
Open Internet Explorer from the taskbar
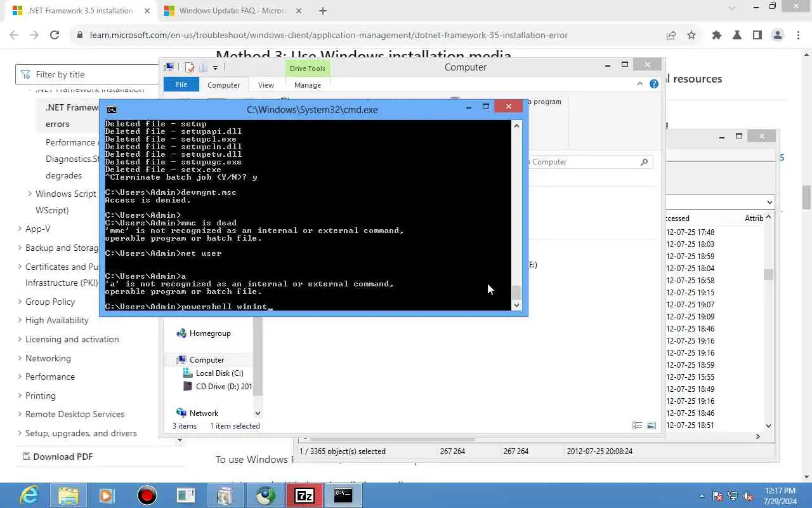[x=29, y=495]
